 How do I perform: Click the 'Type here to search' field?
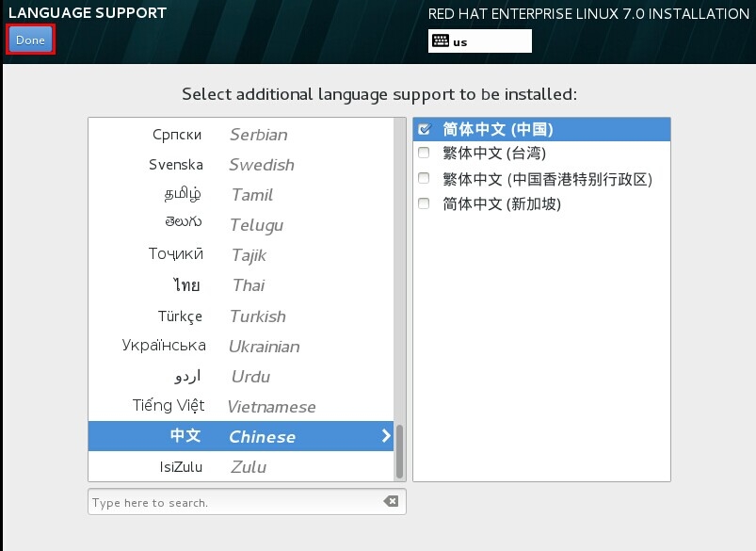(247, 502)
